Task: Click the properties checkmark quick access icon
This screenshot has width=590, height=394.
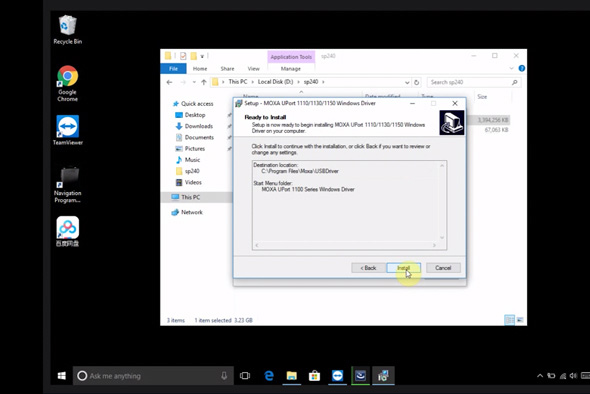Action: coord(183,56)
